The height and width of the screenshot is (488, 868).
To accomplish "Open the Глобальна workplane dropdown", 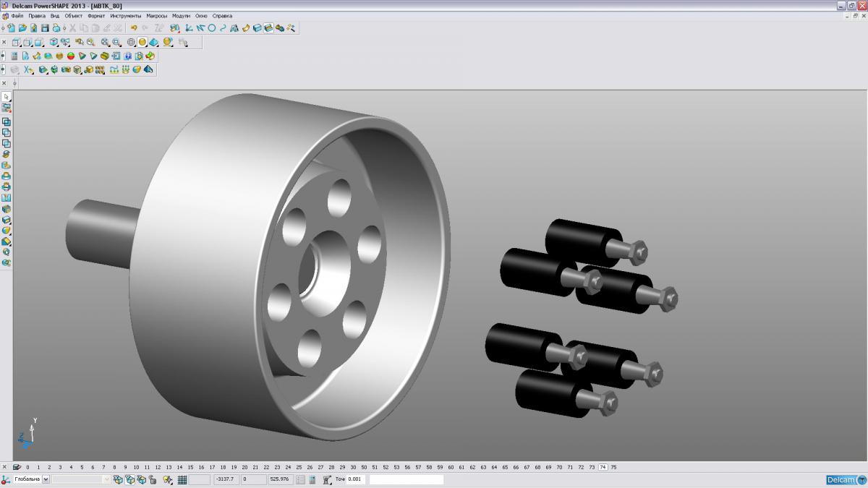I will point(46,479).
